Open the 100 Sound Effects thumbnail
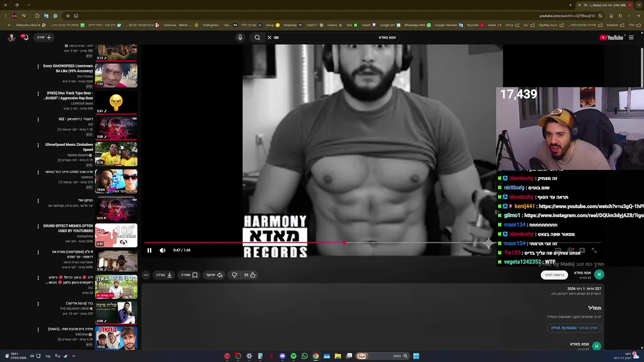 click(116, 235)
